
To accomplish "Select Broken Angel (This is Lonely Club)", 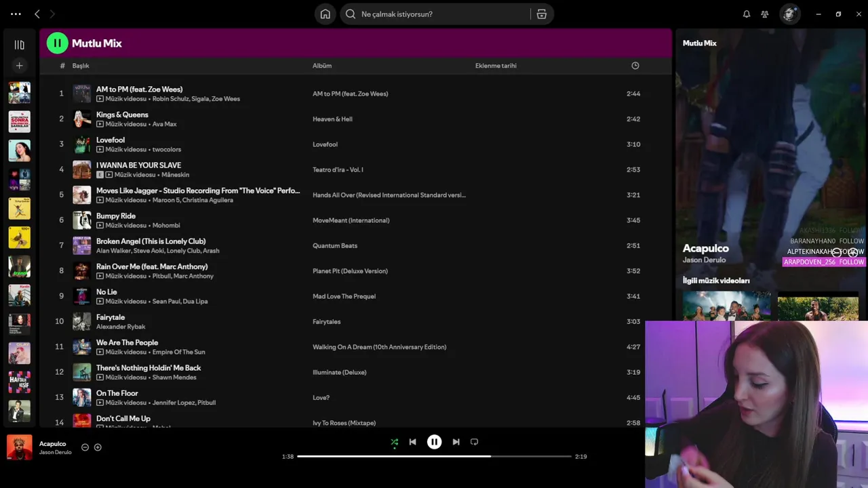I will click(151, 241).
